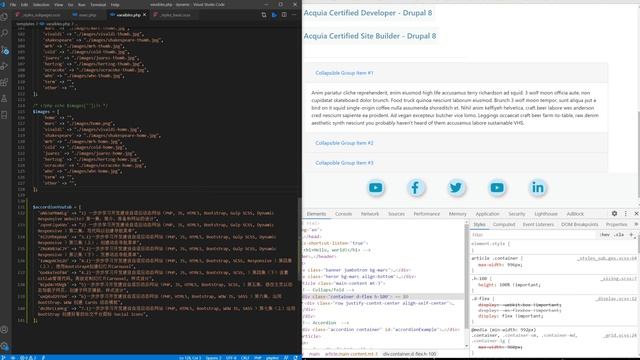
Task: Open the Terminal menu in VS Code
Action: click(x=98, y=4)
